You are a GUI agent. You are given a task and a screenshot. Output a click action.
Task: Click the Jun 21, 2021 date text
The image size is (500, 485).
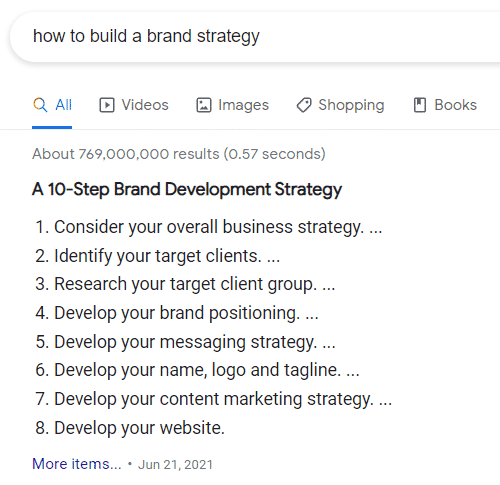pyautogui.click(x=175, y=465)
